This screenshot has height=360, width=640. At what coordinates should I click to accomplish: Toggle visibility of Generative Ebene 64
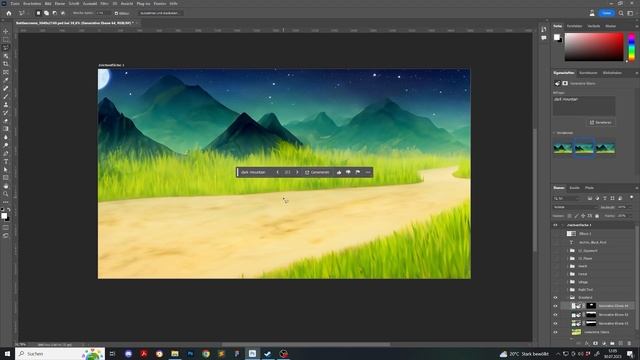555,306
